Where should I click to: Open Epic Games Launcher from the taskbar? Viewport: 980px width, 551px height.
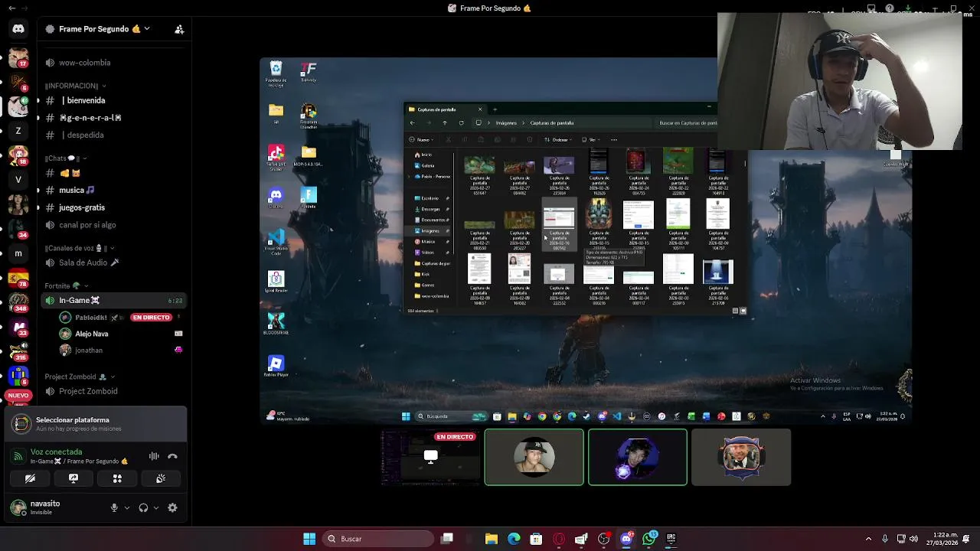(671, 539)
